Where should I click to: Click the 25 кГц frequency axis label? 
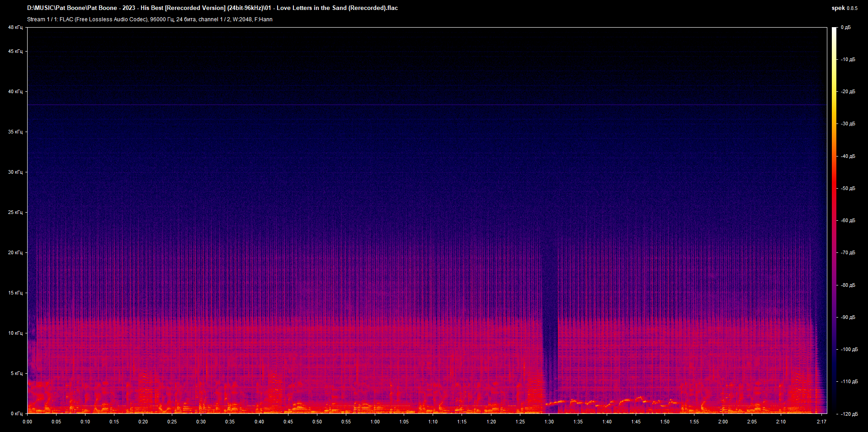click(x=15, y=213)
